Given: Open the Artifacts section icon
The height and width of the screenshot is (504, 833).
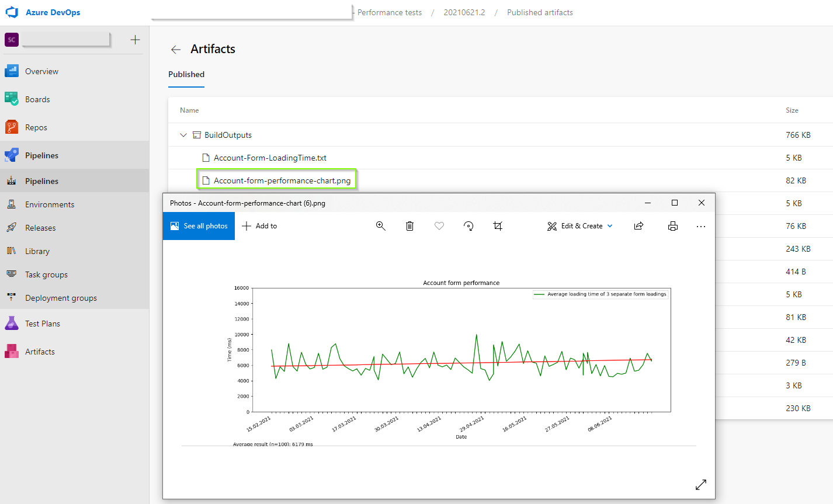Looking at the screenshot, I should click(x=13, y=351).
